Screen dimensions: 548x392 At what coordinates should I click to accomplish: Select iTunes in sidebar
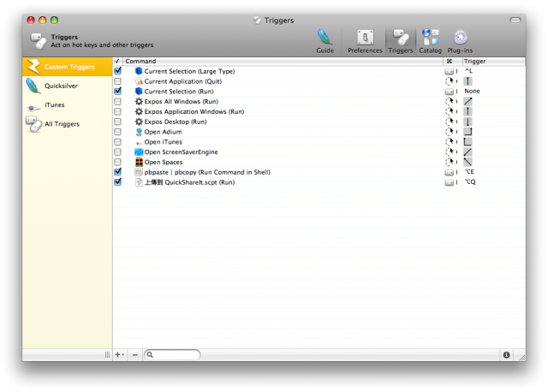67,104
